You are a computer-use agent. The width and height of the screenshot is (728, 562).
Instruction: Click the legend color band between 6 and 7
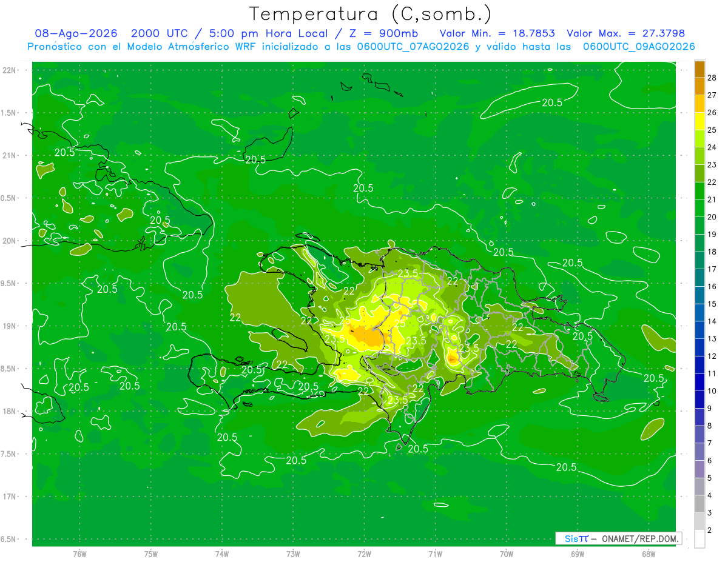coord(699,452)
